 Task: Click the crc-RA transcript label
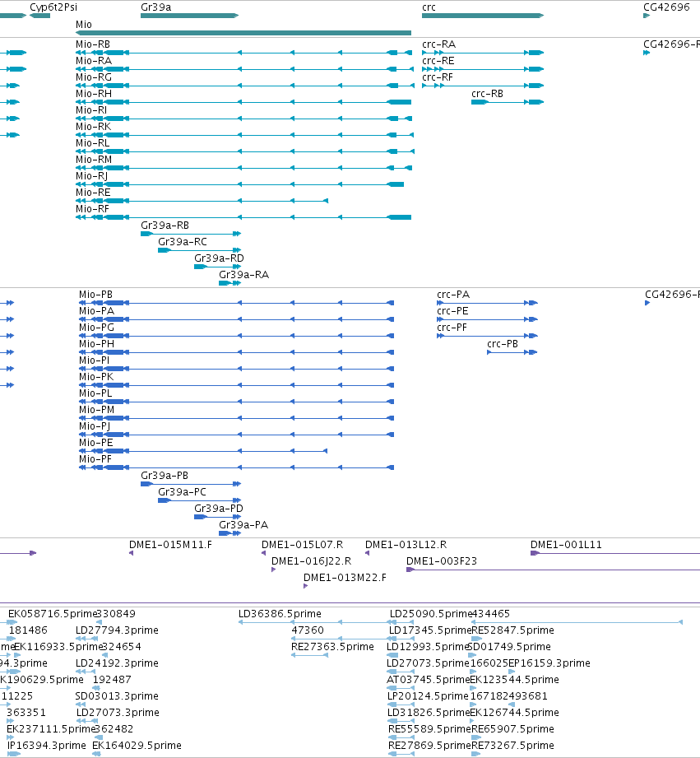click(438, 44)
